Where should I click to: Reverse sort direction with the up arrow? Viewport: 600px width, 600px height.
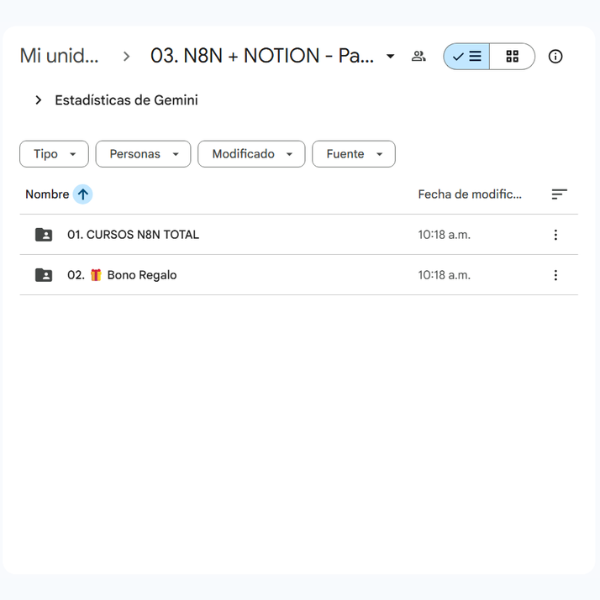pyautogui.click(x=83, y=194)
